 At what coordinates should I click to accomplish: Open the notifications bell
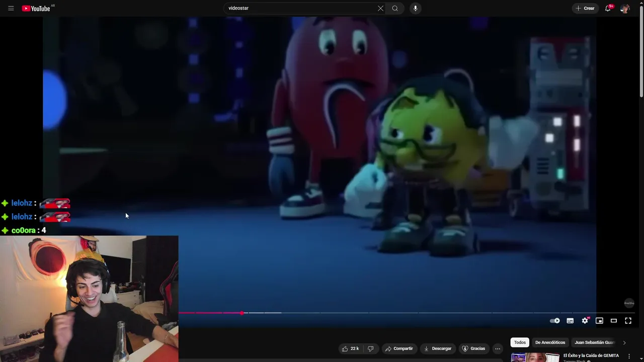point(608,8)
